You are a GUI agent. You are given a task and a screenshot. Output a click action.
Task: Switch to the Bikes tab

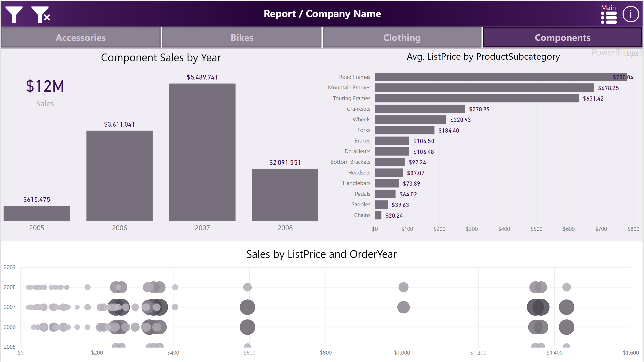click(x=242, y=38)
